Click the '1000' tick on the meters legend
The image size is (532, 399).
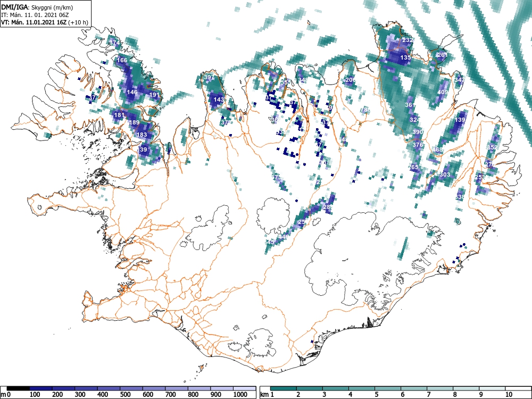pos(240,395)
